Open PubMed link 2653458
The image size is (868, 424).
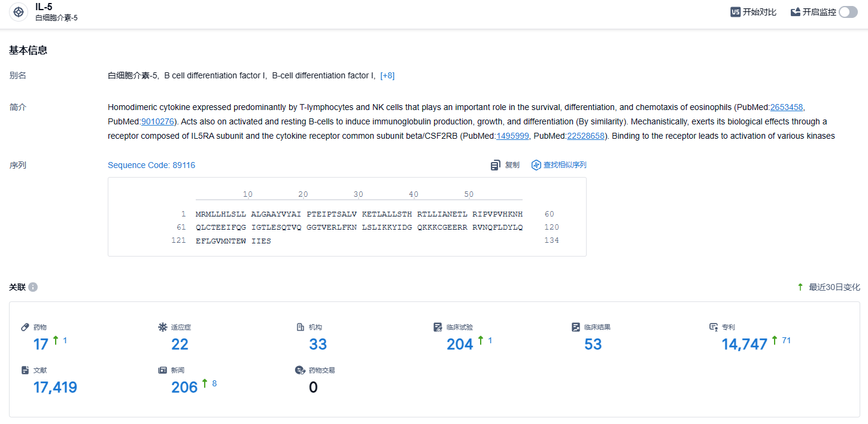click(786, 107)
